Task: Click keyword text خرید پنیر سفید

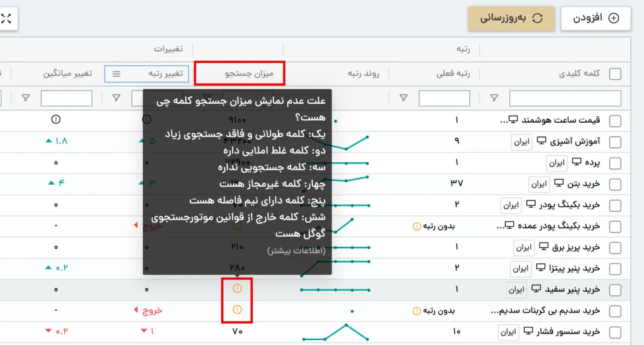Action: pyautogui.click(x=572, y=290)
